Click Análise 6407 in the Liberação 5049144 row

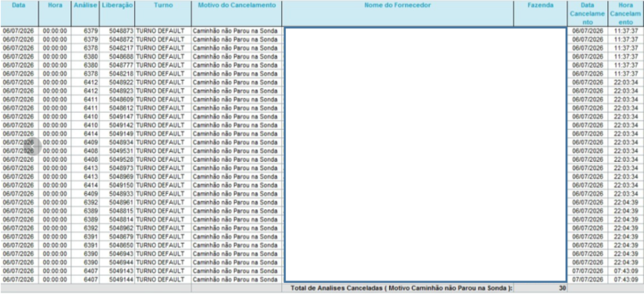(x=86, y=280)
